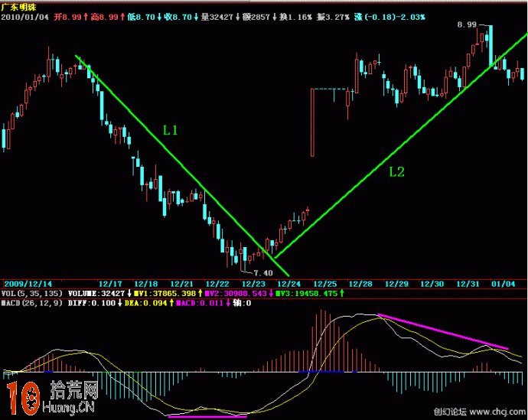Click the magenta MV2:30988.543 value
The height and width of the screenshot is (420, 528).
click(236, 294)
